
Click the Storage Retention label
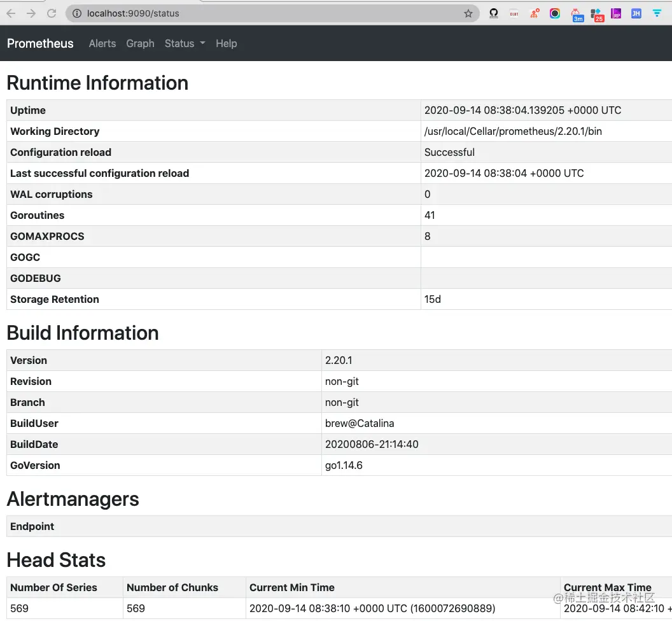tap(55, 299)
